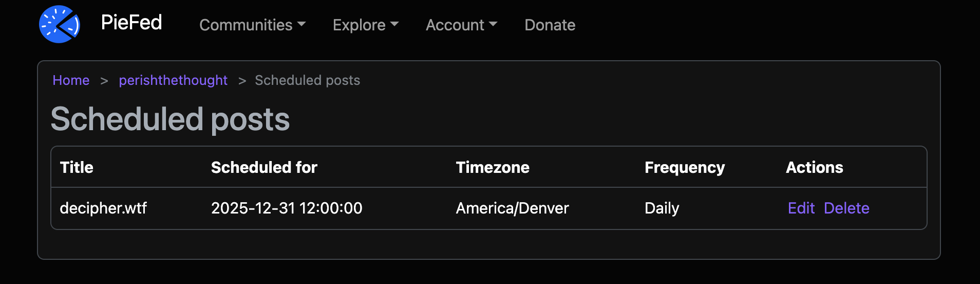Click the Frequency column header

click(684, 167)
